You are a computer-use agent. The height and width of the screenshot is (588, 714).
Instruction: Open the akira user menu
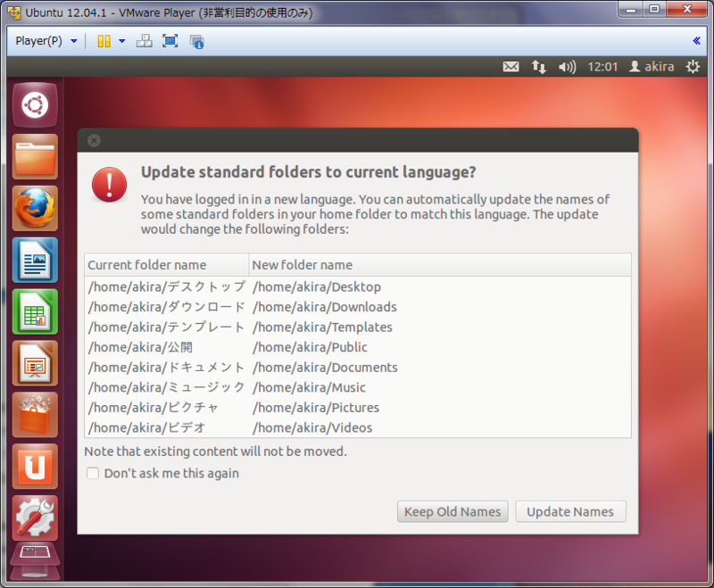[652, 67]
